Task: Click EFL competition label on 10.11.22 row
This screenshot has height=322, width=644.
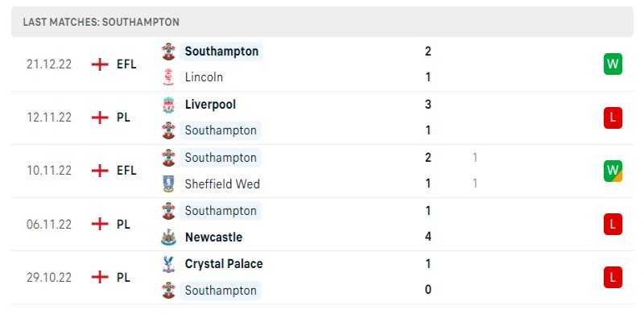Action: (x=126, y=171)
